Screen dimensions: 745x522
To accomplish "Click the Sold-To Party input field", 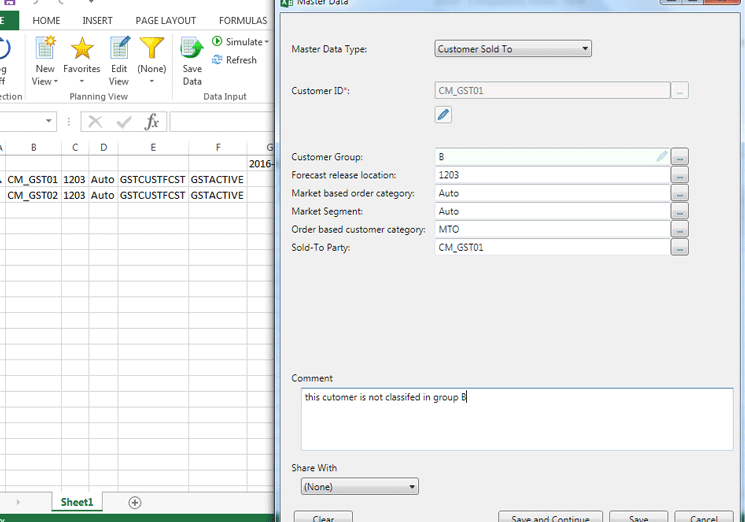I will pos(552,247).
